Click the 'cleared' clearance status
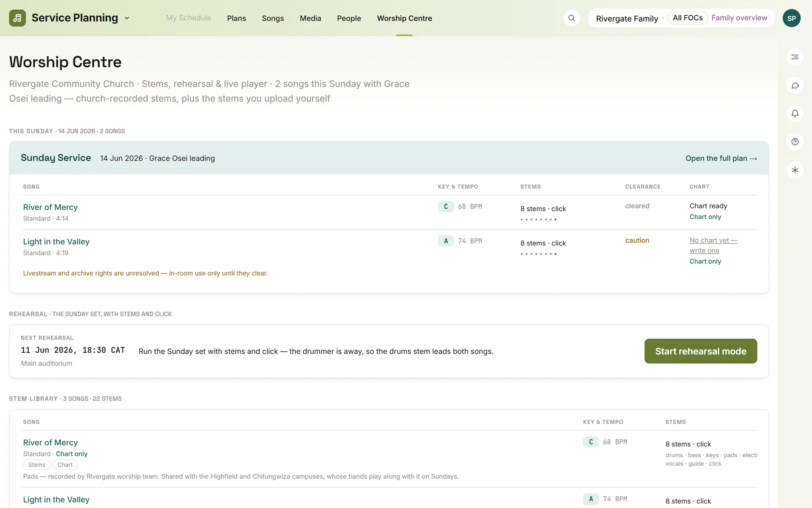812x508 pixels. pyautogui.click(x=637, y=206)
